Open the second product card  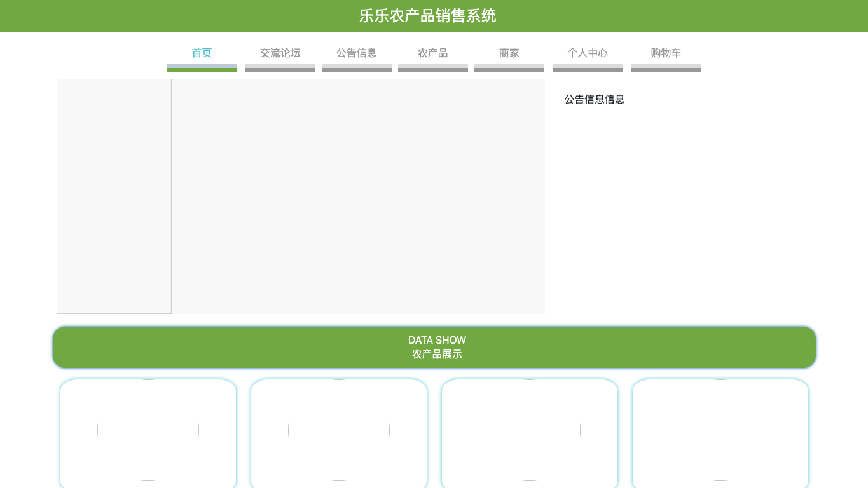(339, 433)
